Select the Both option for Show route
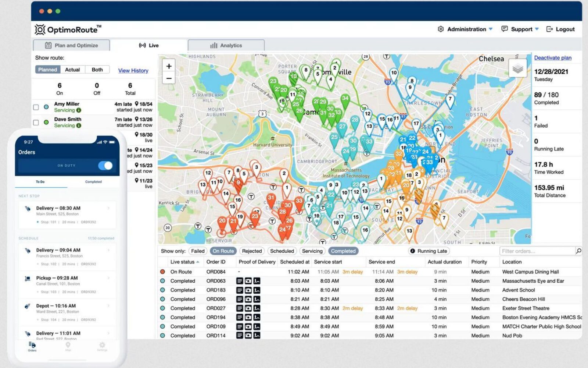Image resolution: width=588 pixels, height=368 pixels. click(97, 70)
